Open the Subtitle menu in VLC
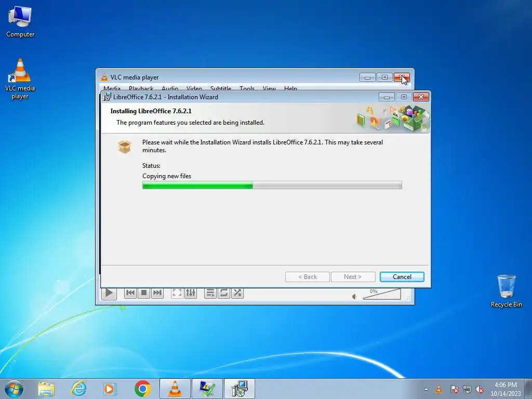Screen dimensions: 532x399 point(220,88)
